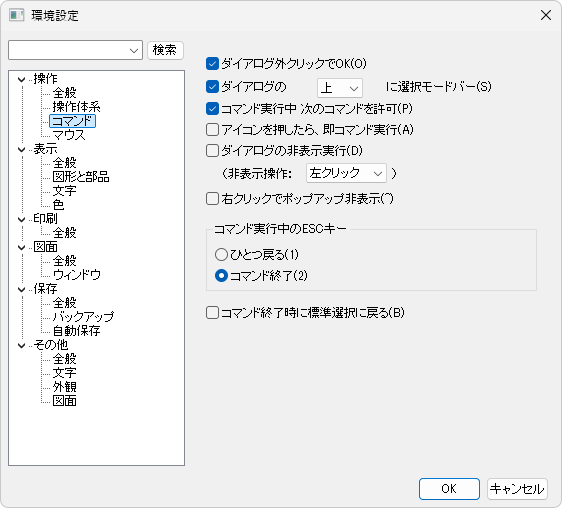The image size is (562, 508).
Task: Collapse the 操作 tree node
Action: pyautogui.click(x=22, y=79)
